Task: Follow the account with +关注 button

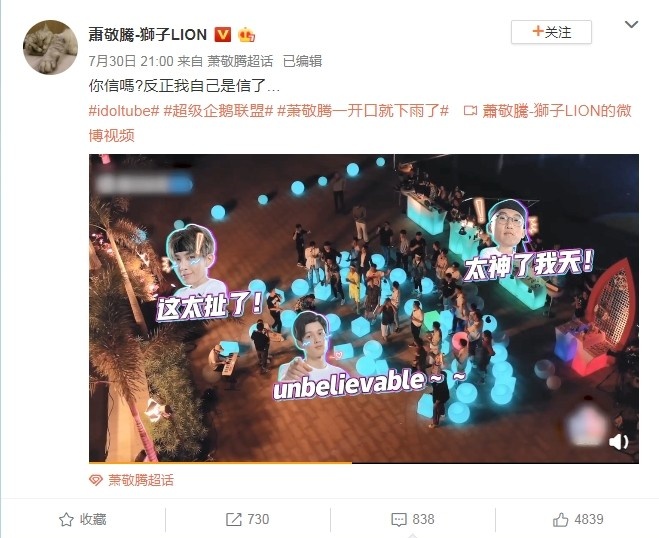Action: click(x=551, y=32)
